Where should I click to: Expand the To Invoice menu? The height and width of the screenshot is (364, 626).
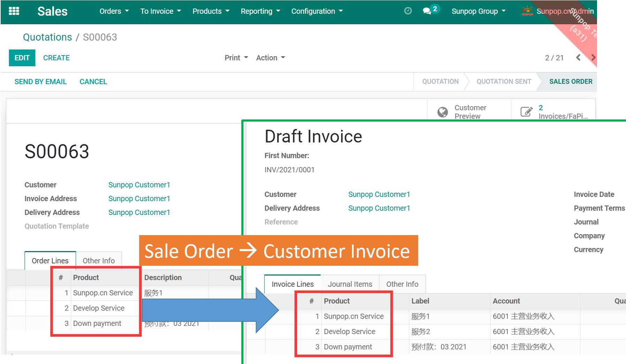coord(160,11)
